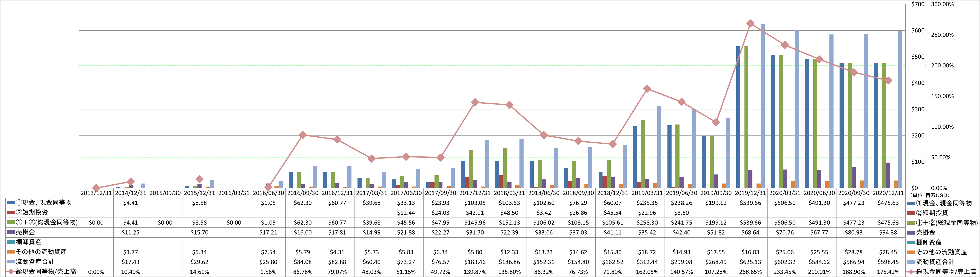This screenshot has height=277, width=980.
Task: Select the その他の流動資産 entry in the right-side legend
Action: point(937,252)
